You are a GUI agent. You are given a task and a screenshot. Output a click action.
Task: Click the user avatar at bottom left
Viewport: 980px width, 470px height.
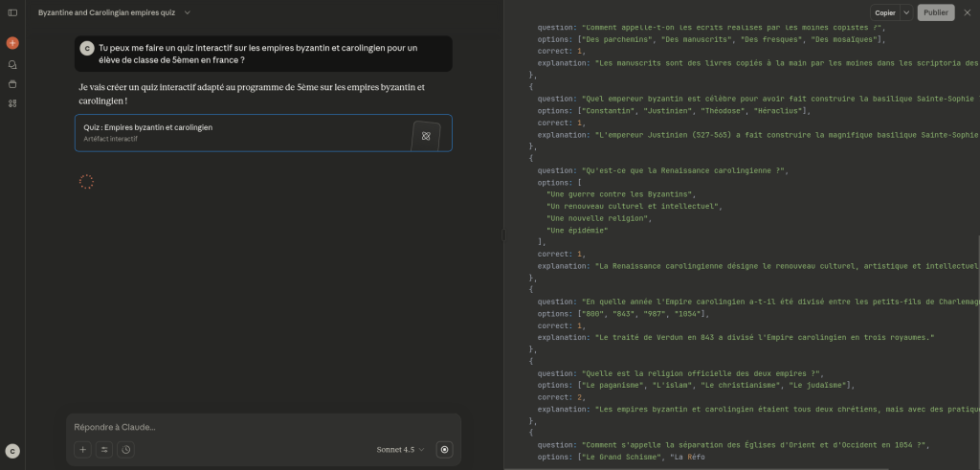12,451
